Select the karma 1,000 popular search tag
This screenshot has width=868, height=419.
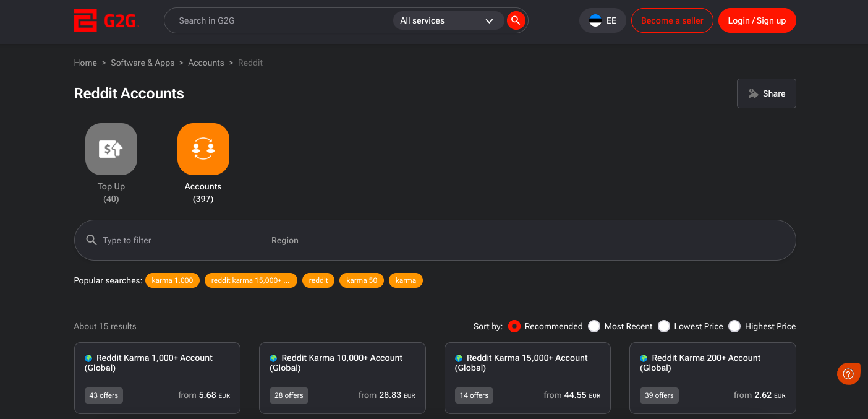point(172,280)
